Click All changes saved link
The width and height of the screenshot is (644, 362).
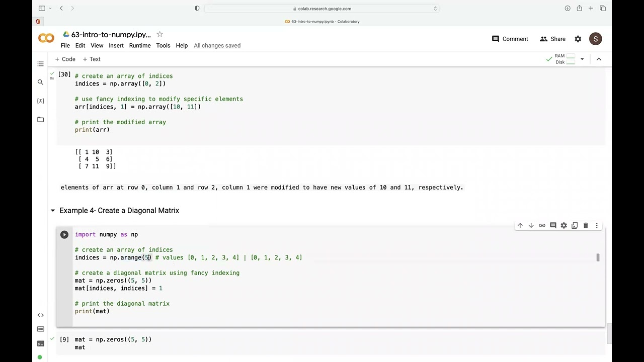point(217,45)
